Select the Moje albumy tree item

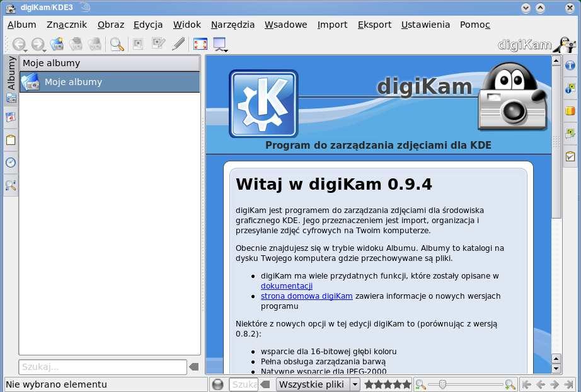coord(110,82)
